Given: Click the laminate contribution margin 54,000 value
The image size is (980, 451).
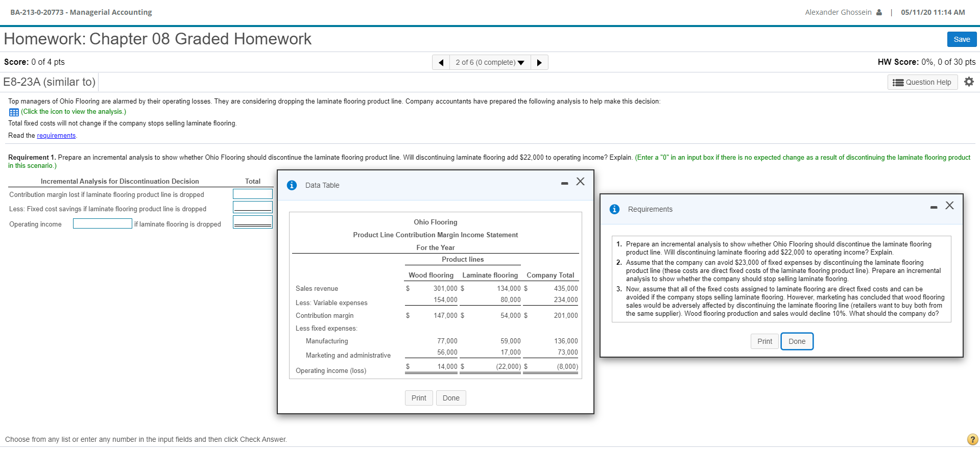Looking at the screenshot, I should [510, 316].
